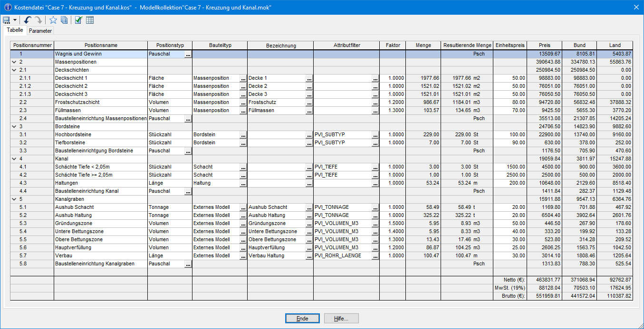Viewport: 644px width, 329px height.
Task: Collapse the 4 Kanal group
Action: (13, 159)
